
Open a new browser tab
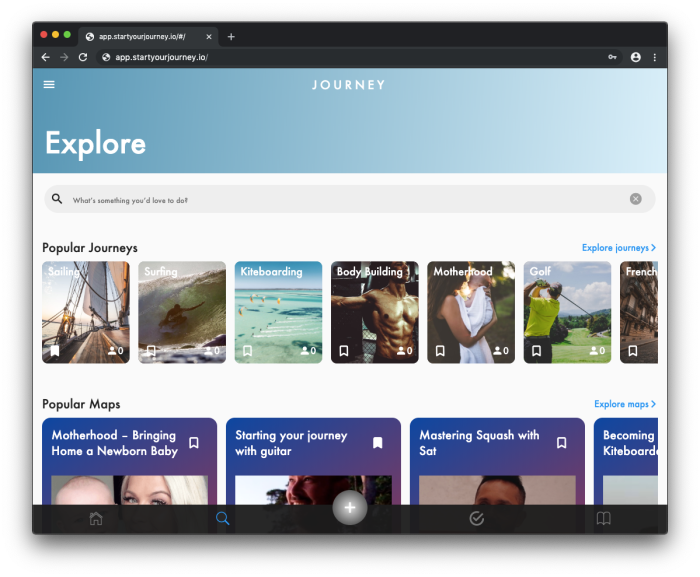pos(231,36)
